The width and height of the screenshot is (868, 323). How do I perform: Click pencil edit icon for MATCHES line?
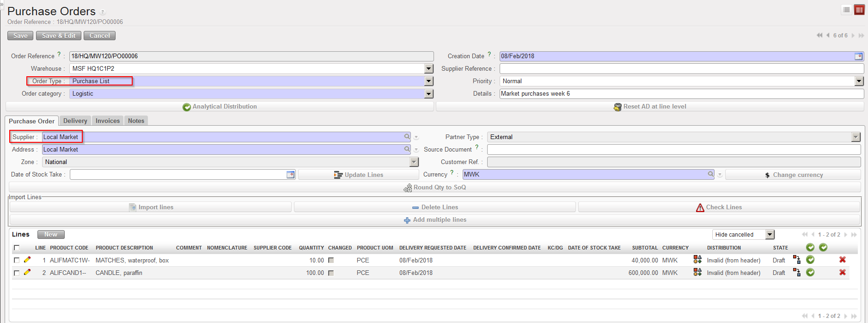click(x=27, y=260)
